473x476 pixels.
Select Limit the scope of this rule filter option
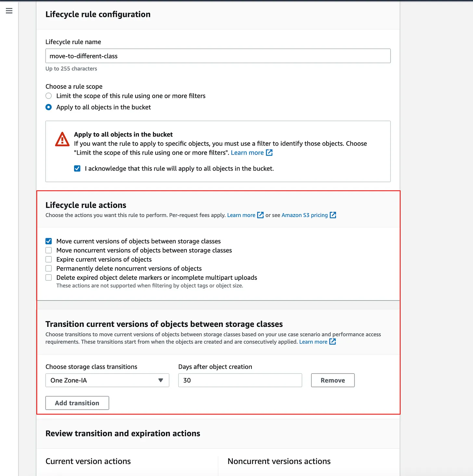tap(48, 96)
